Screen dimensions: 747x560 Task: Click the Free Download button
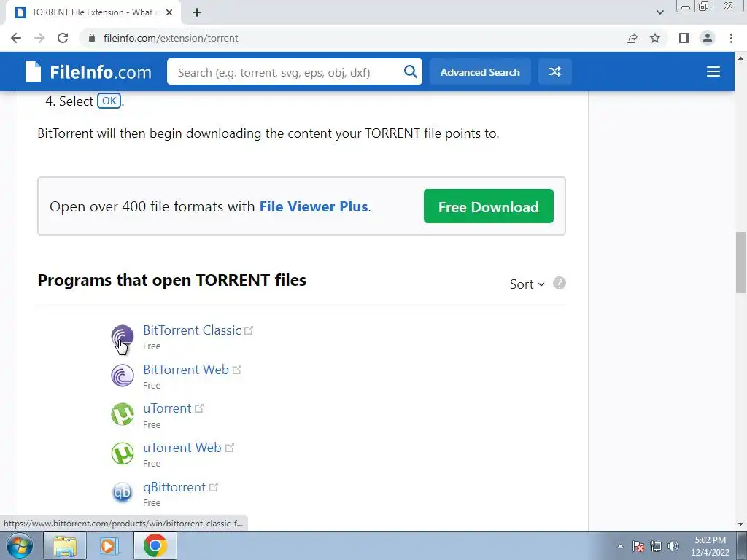coord(488,206)
